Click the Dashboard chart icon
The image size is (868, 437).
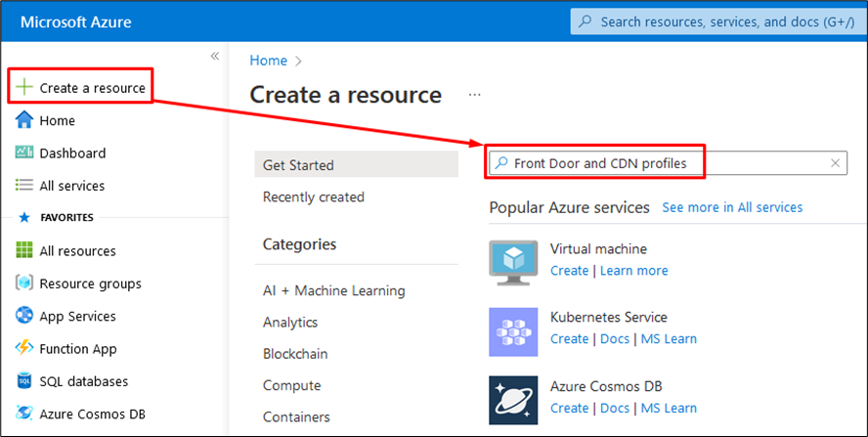click(x=24, y=152)
